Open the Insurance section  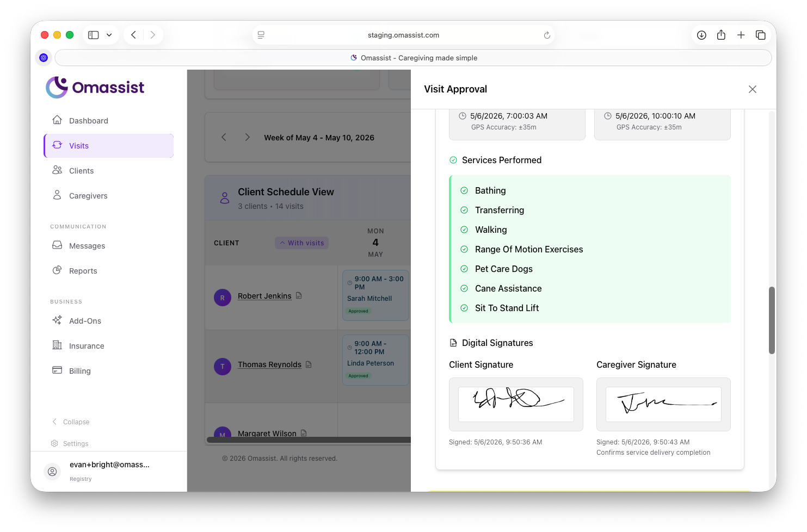(108, 346)
